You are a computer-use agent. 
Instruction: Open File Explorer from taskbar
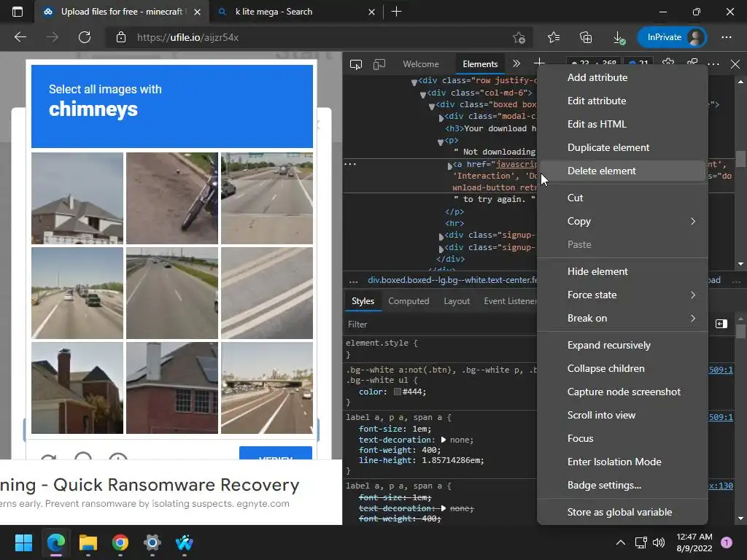(88, 542)
